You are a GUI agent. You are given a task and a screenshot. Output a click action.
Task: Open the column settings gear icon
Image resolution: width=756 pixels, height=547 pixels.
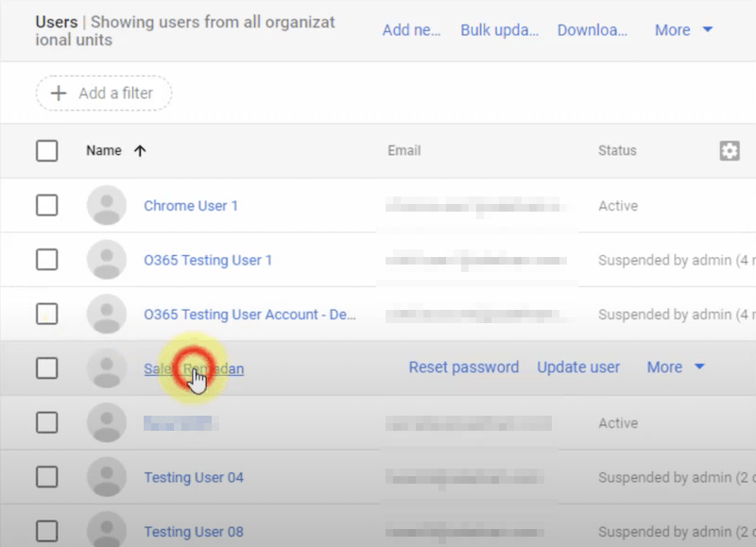729,150
